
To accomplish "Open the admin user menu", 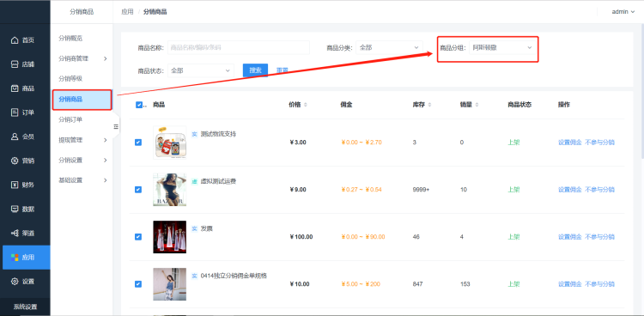I will point(623,12).
